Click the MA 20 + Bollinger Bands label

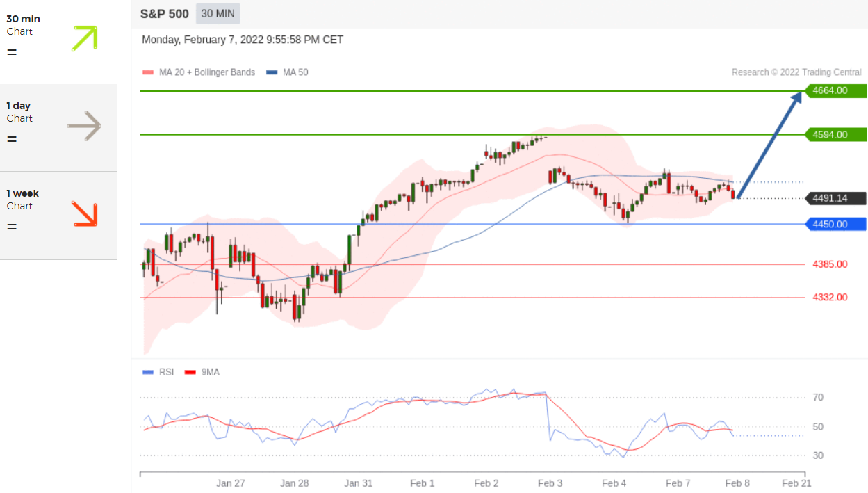(x=207, y=72)
